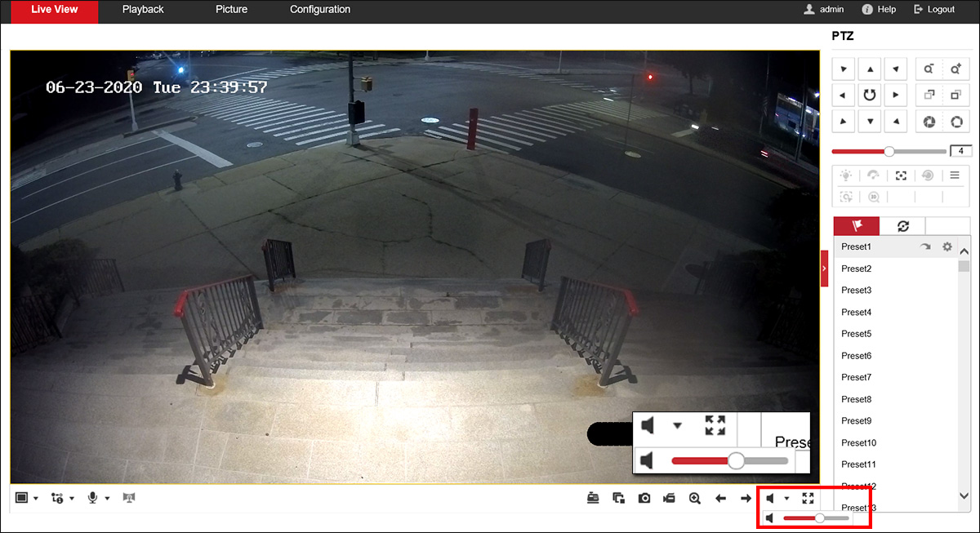The height and width of the screenshot is (533, 980).
Task: Move the camera diagonally down-left in PTZ pad
Action: pyautogui.click(x=844, y=121)
